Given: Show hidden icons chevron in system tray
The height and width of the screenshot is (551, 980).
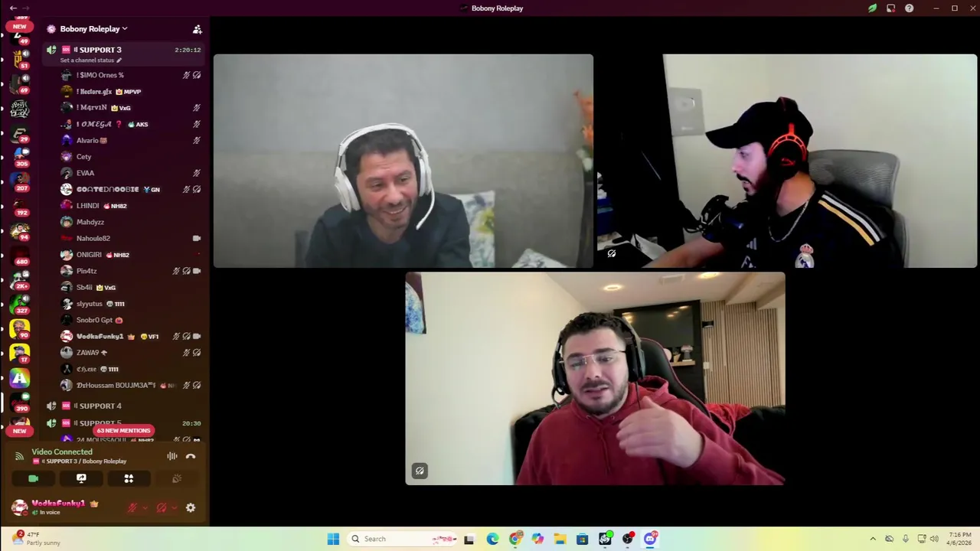Looking at the screenshot, I should (873, 539).
